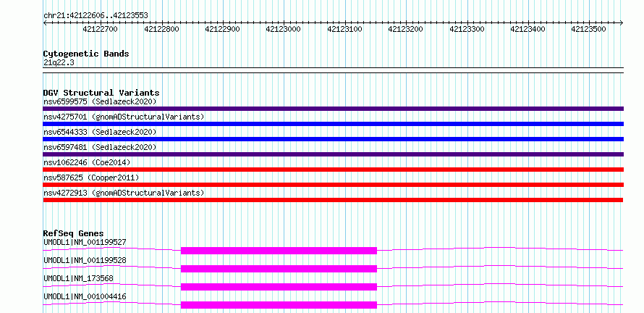Open transcript UMODL1|NM_173568 label

tap(78, 278)
